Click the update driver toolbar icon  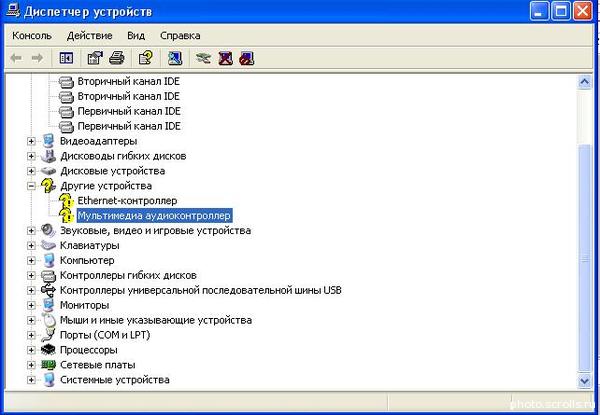(x=203, y=58)
